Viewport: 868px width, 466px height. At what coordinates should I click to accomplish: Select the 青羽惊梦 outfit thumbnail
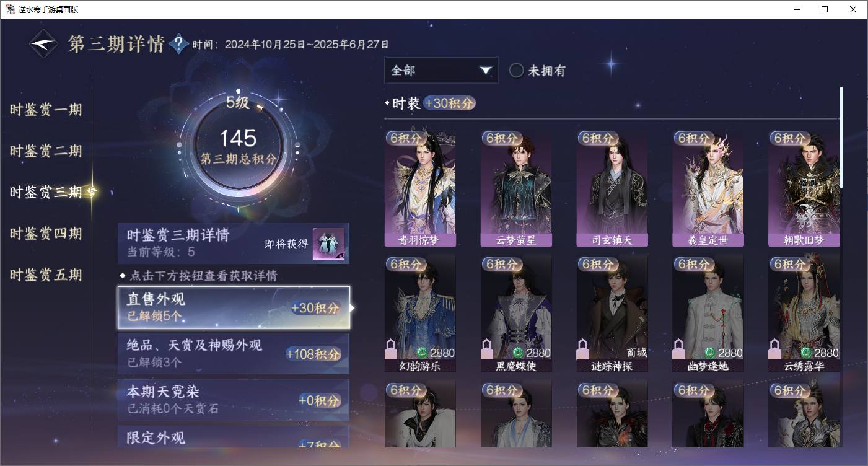[x=420, y=188]
